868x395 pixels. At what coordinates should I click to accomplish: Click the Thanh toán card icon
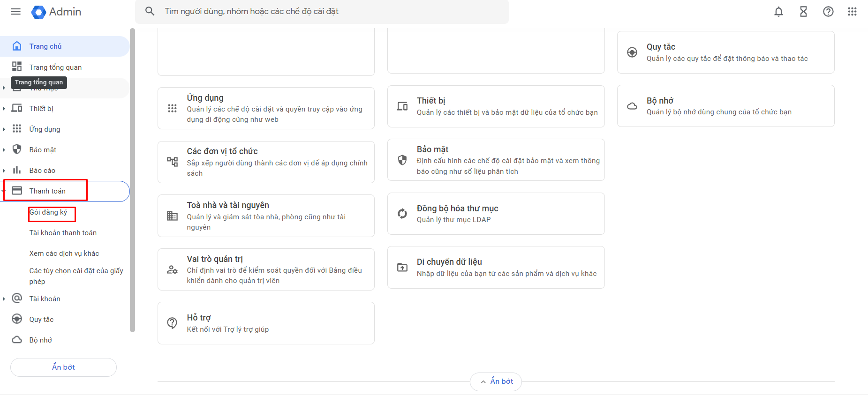point(17,190)
